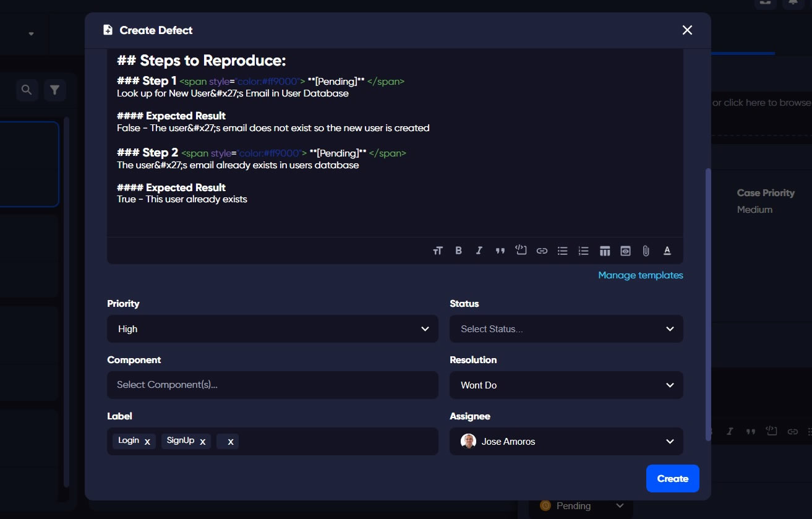Add a numbered list in the defect editor
The height and width of the screenshot is (519, 812).
583,251
